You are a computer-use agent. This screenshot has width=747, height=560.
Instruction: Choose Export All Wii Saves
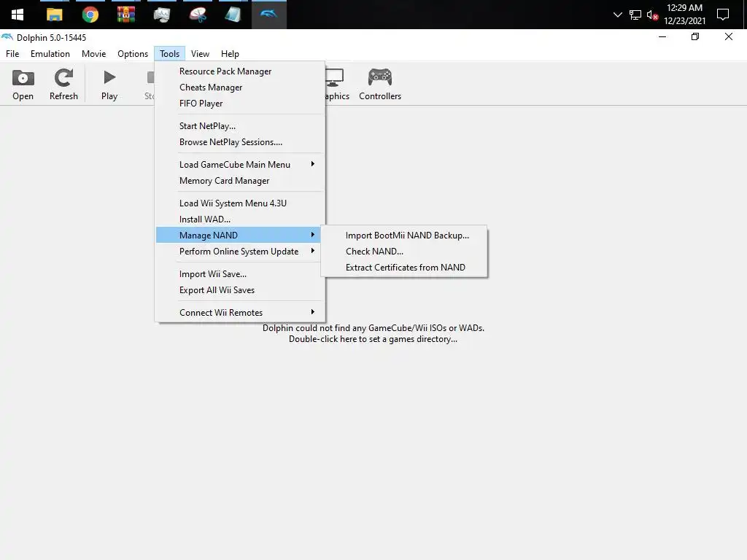coord(240,290)
